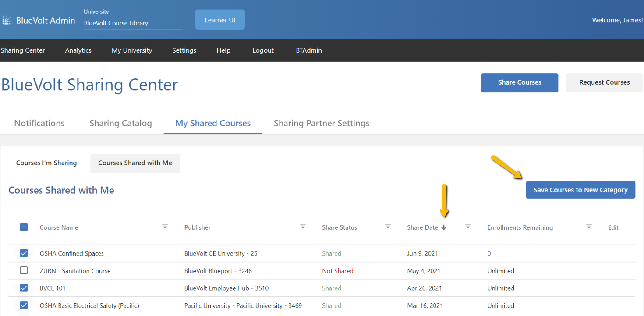Click Logout in the navigation bar
The width and height of the screenshot is (644, 316).
(x=263, y=50)
